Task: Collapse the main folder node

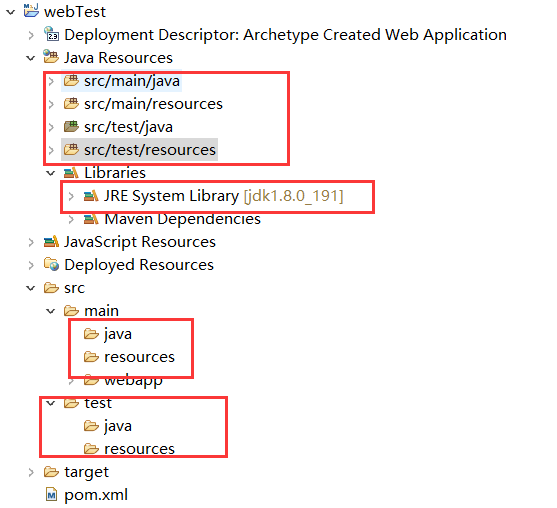Action: [x=51, y=311]
